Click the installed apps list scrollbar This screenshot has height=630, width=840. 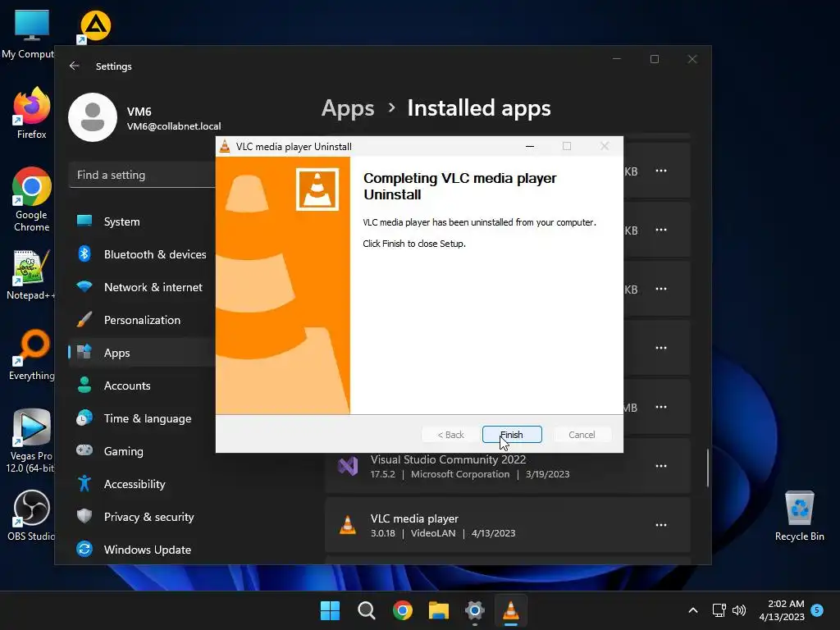708,468
